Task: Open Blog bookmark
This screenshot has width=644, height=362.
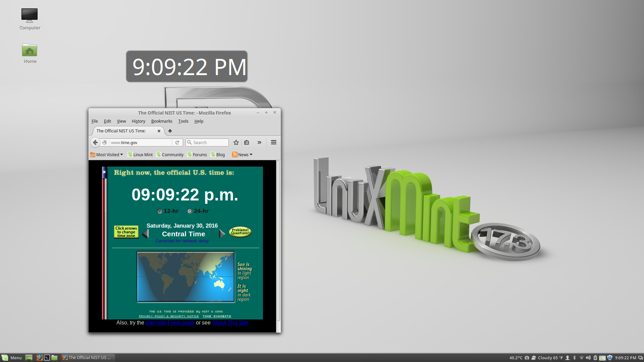Action: click(x=218, y=155)
